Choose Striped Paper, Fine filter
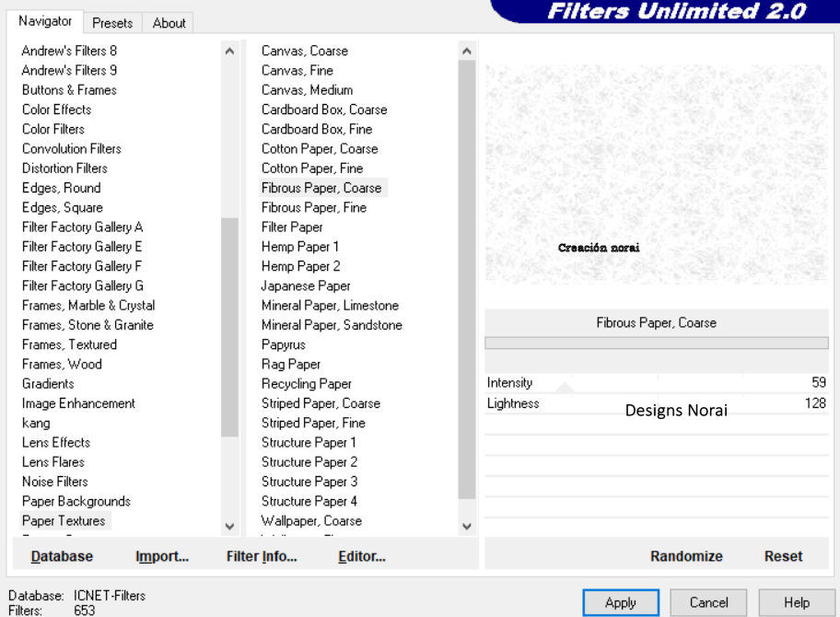The height and width of the screenshot is (617, 840). pos(313,423)
